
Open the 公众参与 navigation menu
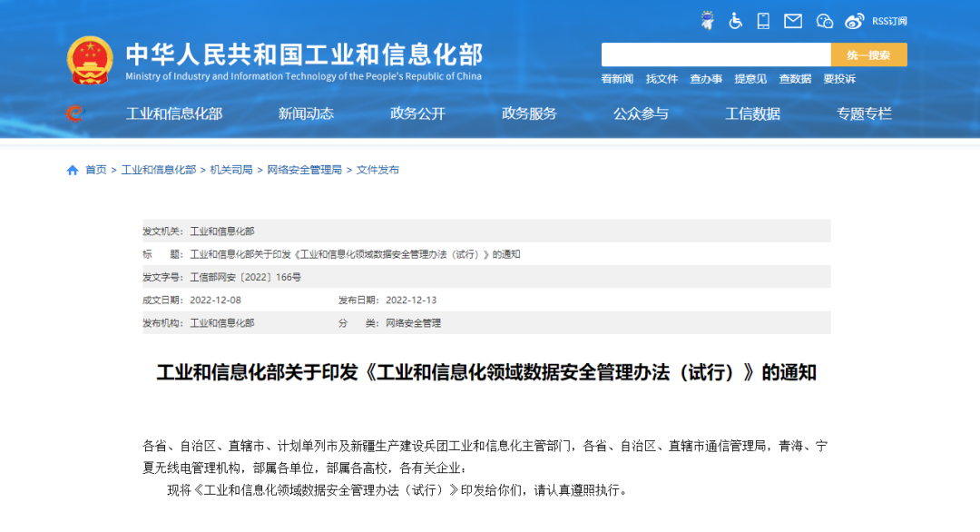642,113
